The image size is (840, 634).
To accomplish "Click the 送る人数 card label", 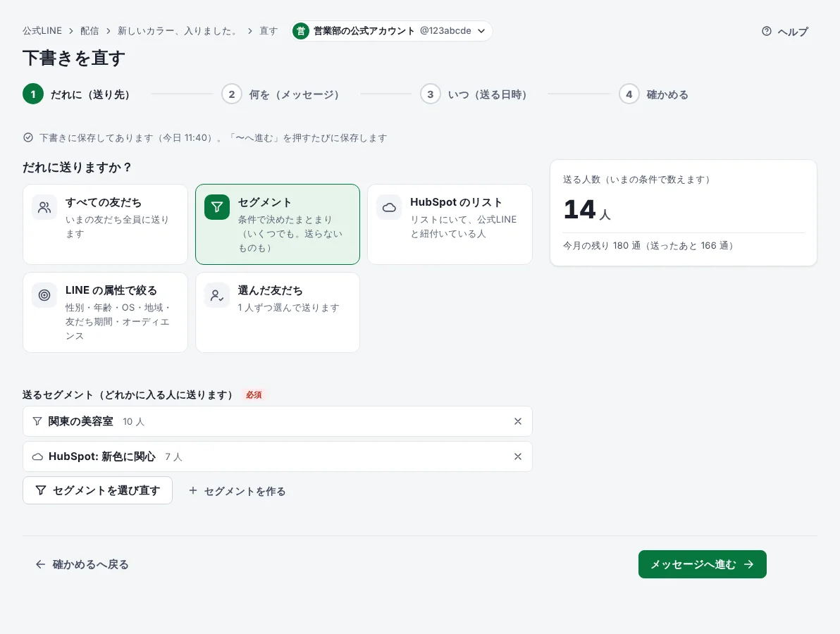I will pyautogui.click(x=636, y=180).
